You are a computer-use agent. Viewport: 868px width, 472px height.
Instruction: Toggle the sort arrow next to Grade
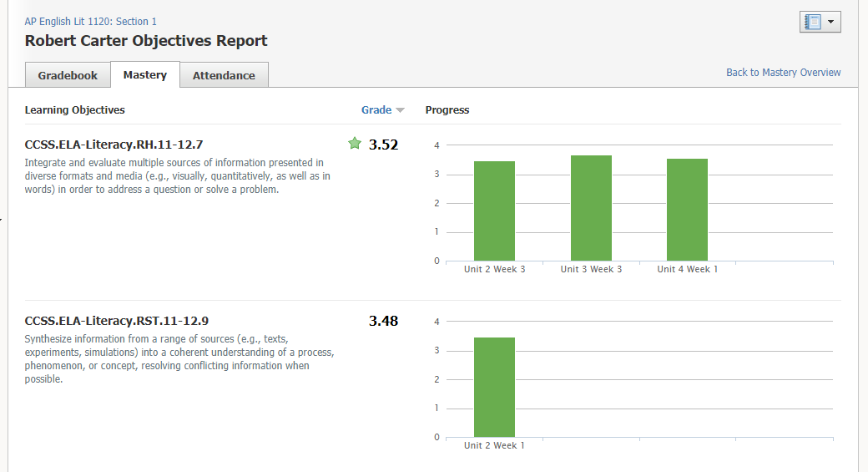(x=400, y=110)
